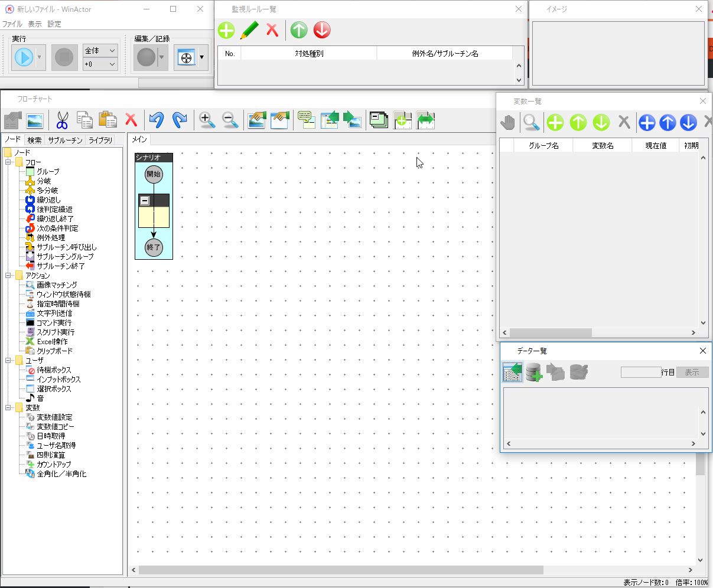Image resolution: width=713 pixels, height=588 pixels.
Task: Select the メイン flowchart tab
Action: pos(139,140)
